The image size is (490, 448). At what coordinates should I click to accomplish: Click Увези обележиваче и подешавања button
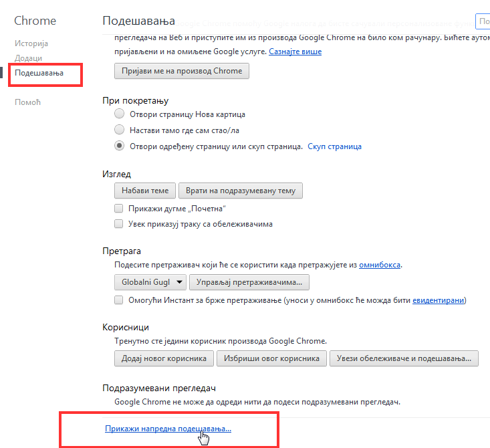coord(404,358)
